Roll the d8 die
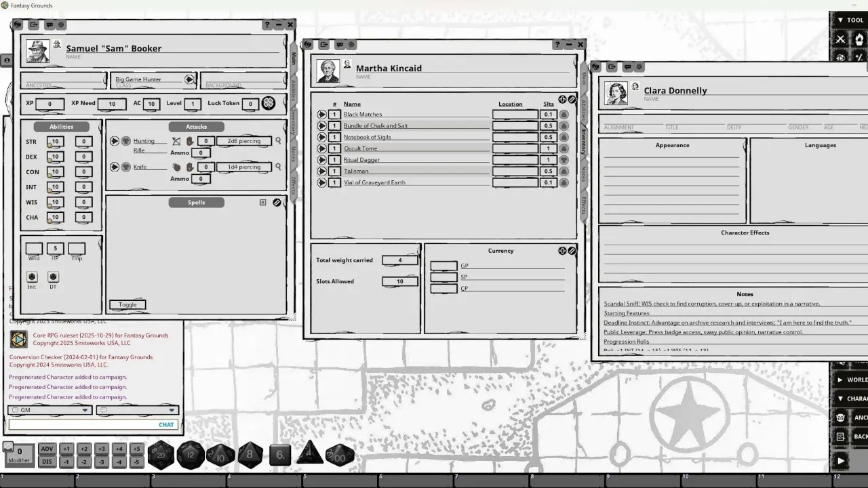 point(250,454)
